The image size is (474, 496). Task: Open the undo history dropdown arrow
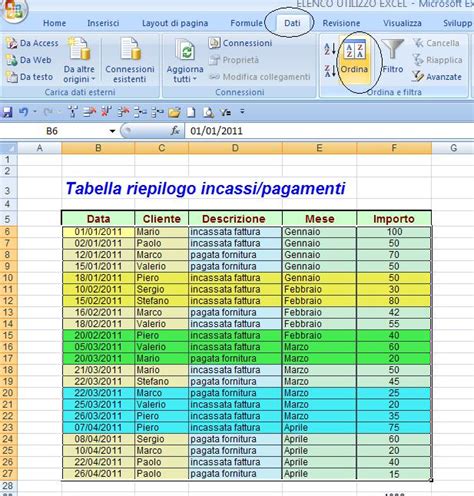[34, 112]
